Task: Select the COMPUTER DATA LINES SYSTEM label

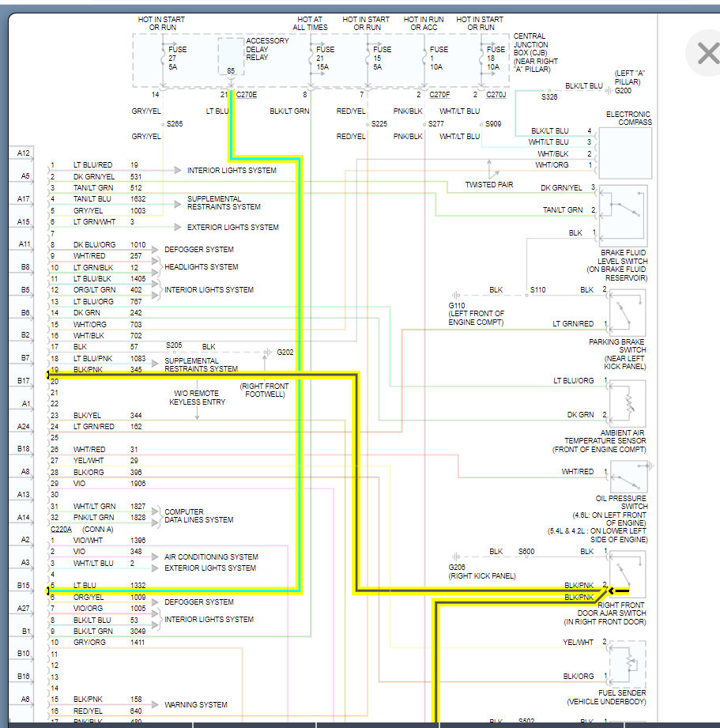Action: [198, 516]
